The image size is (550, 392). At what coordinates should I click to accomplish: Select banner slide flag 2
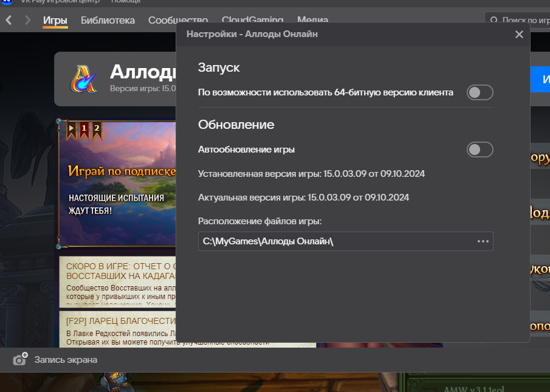point(97,131)
